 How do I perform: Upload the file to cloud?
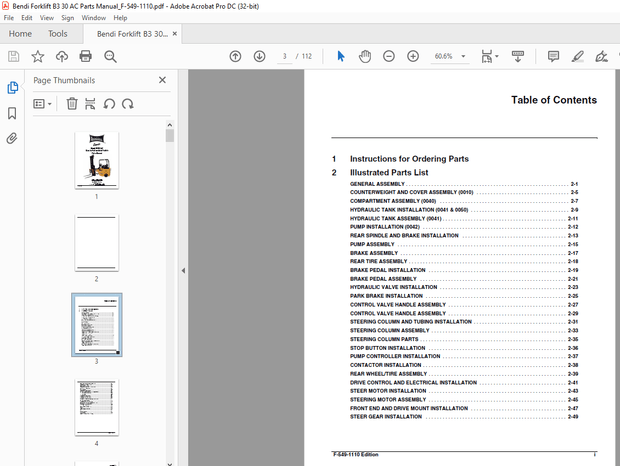point(62,57)
